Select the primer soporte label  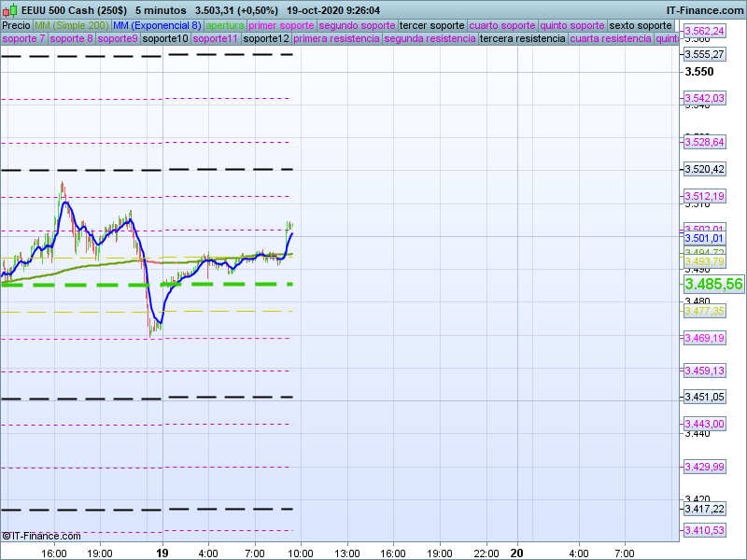(282, 25)
